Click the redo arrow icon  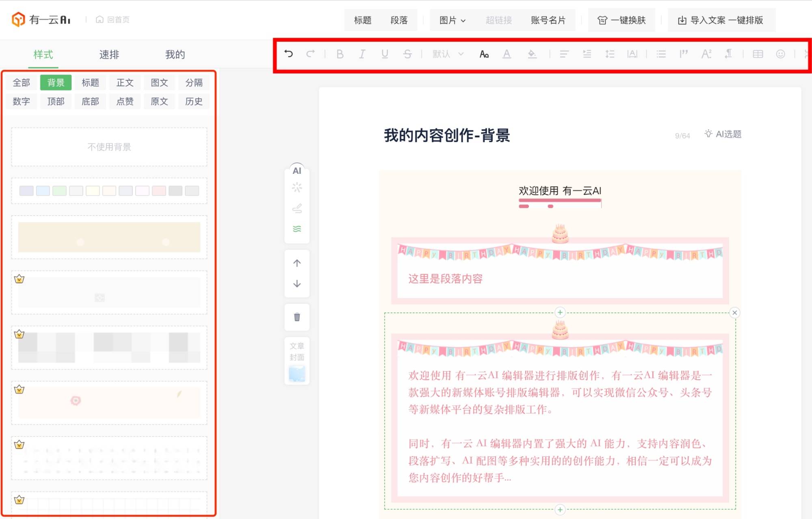point(310,54)
